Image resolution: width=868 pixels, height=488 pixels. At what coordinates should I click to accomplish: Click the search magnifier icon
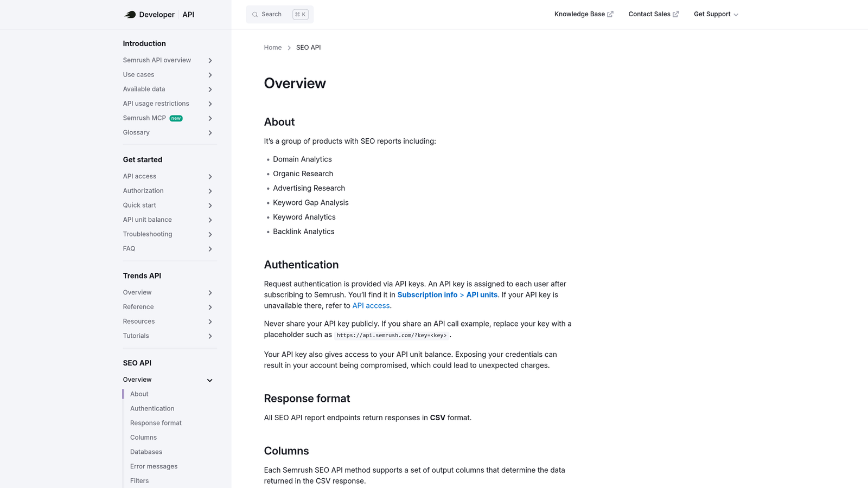255,15
